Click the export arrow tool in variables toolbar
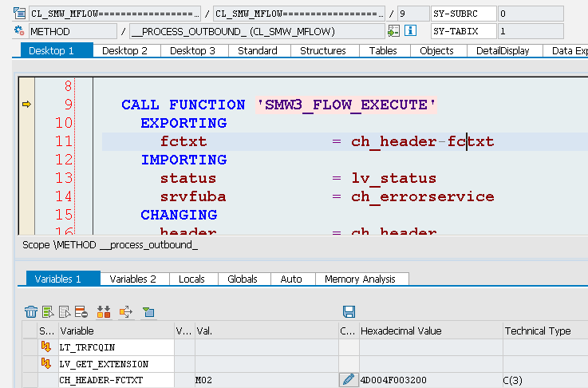Image resolution: width=588 pixels, height=388 pixels. click(126, 312)
